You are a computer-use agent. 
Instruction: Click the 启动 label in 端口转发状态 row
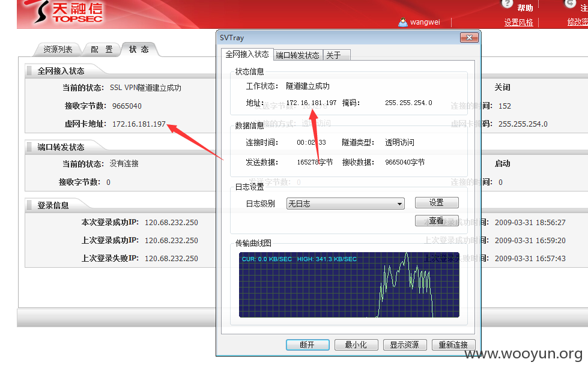point(503,163)
